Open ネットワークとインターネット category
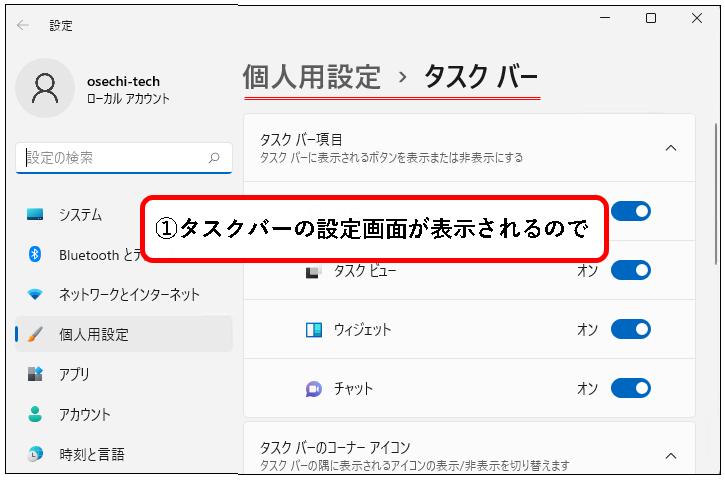Viewport: 725px width, 480px height. click(x=123, y=294)
